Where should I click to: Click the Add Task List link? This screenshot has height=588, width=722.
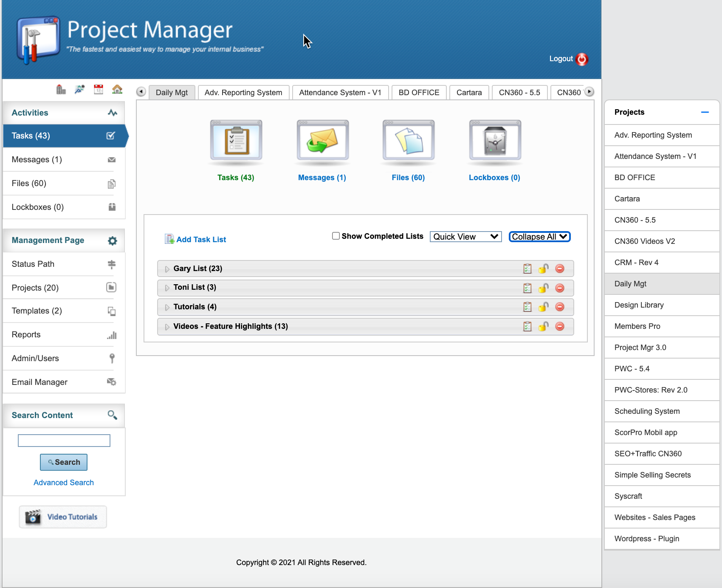coord(201,240)
